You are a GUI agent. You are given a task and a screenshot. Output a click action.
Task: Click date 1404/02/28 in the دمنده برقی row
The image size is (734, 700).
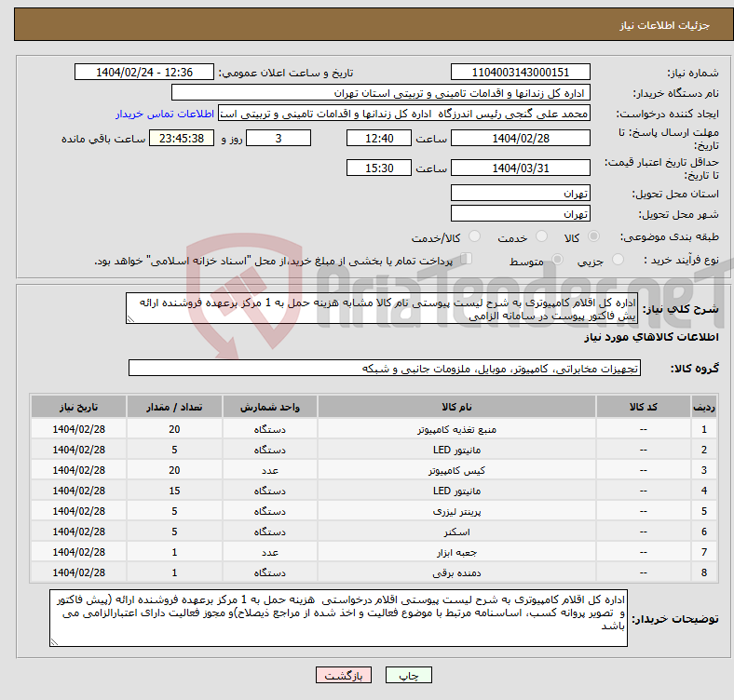[x=78, y=572]
